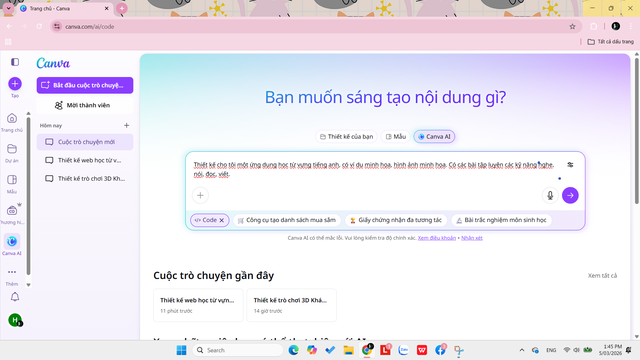Viewport: 640px width, 360px height.
Task: Show hidden system tray icons
Action: click(522, 350)
